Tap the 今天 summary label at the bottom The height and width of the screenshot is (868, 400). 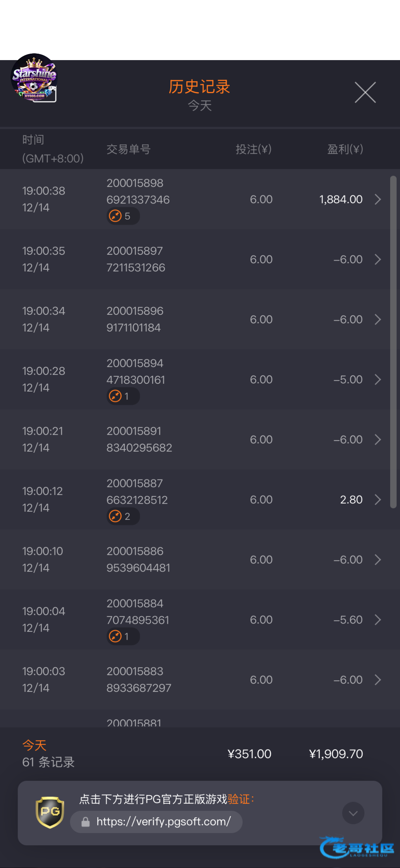34,745
